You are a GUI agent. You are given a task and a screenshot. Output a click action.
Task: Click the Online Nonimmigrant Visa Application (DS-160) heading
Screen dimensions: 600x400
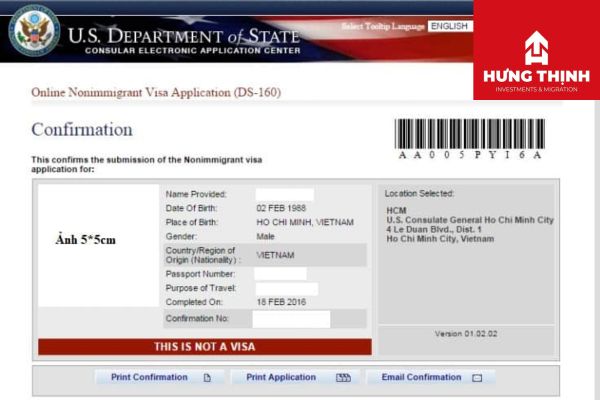(156, 93)
